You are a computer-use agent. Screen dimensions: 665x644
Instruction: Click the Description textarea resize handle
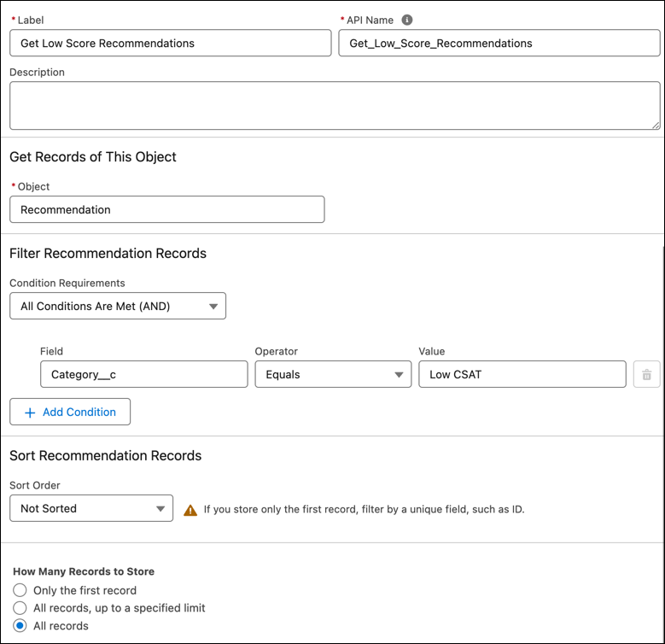(x=656, y=126)
